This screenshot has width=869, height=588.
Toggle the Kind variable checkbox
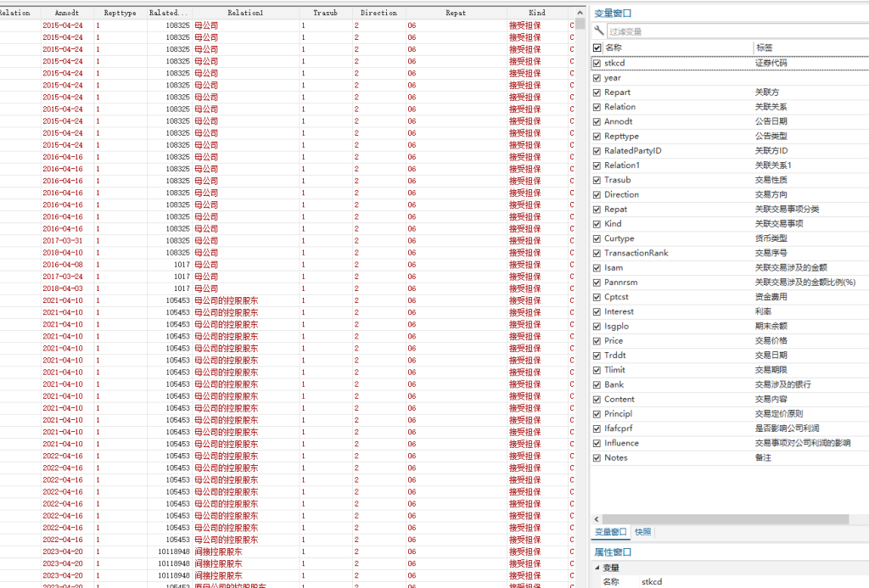coord(597,224)
